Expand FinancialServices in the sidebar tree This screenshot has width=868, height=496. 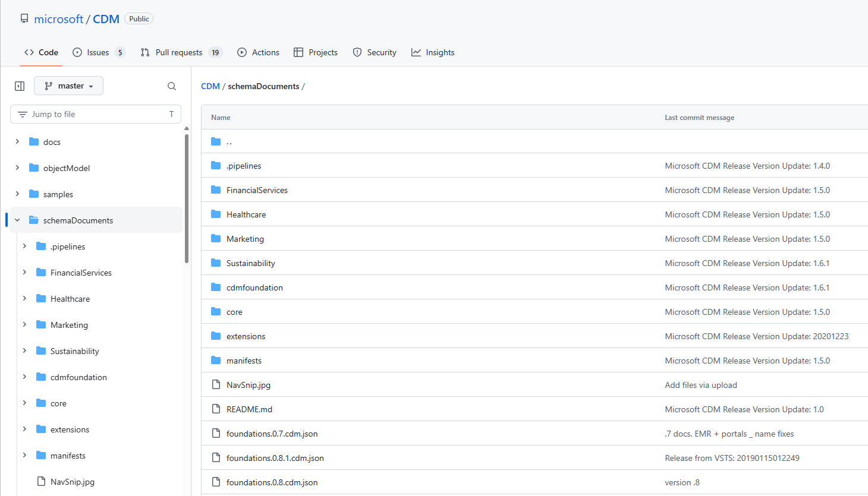pyautogui.click(x=24, y=273)
